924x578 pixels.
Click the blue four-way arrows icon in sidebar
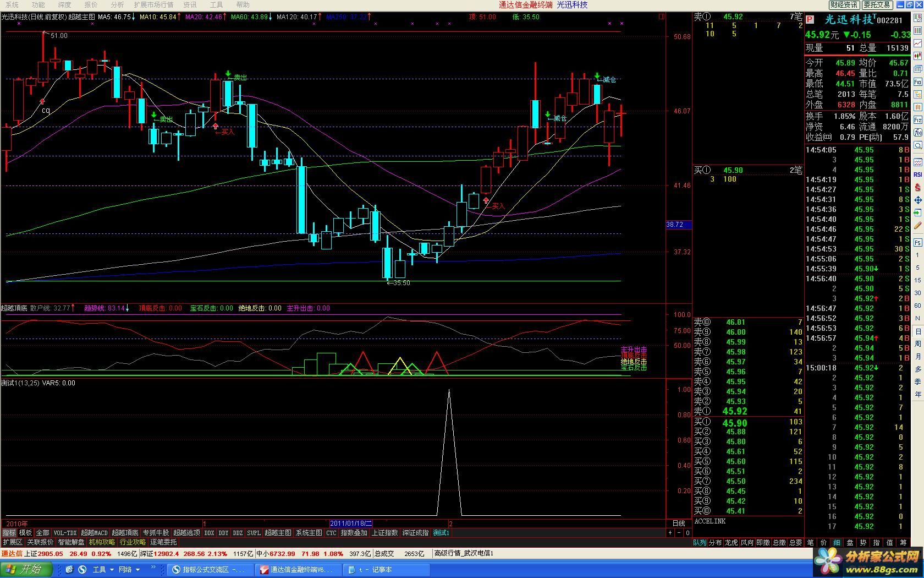pos(918,200)
